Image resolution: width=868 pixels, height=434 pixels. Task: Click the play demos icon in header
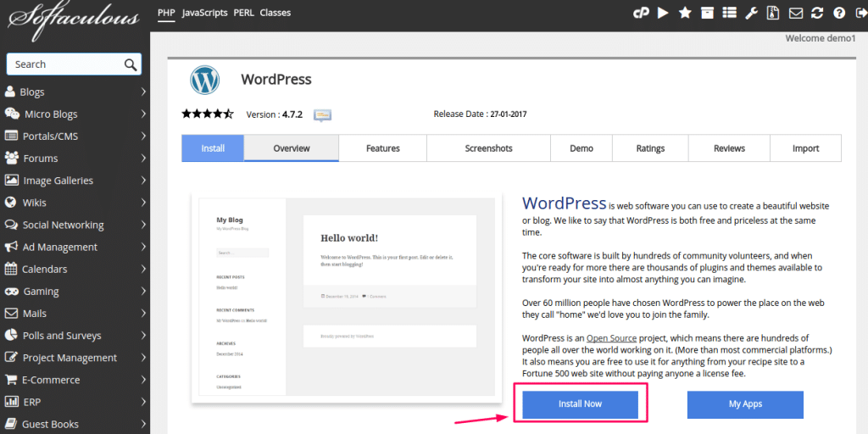coord(663,13)
